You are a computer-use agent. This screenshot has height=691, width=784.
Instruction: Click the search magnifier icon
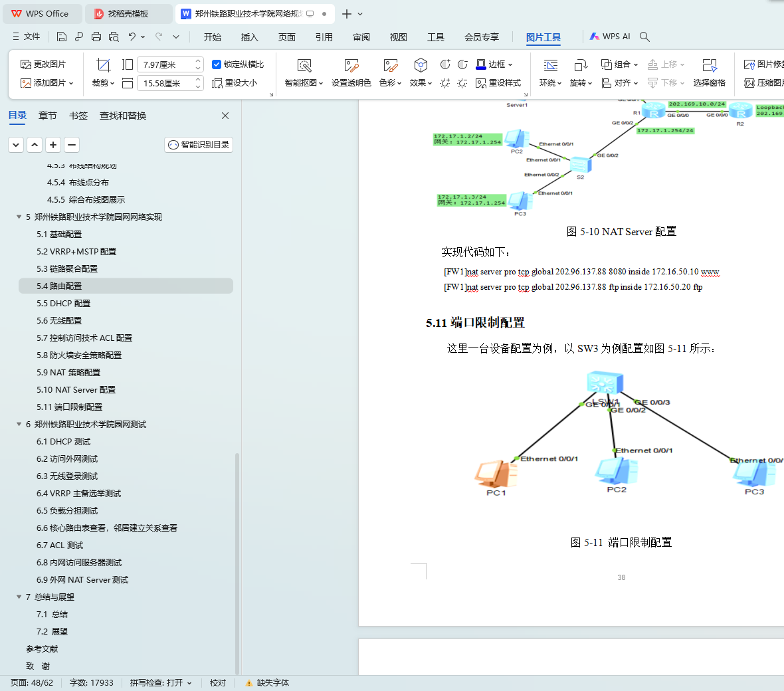coord(644,37)
